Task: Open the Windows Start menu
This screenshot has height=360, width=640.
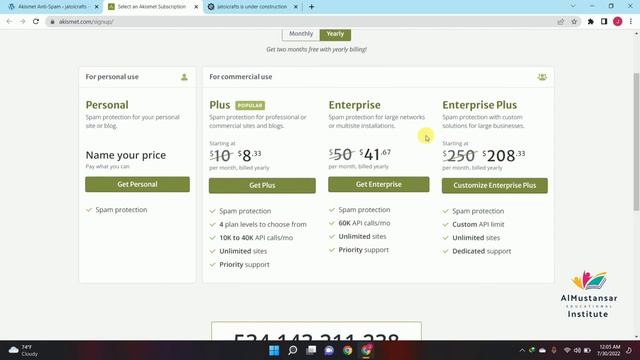Action: [274, 350]
